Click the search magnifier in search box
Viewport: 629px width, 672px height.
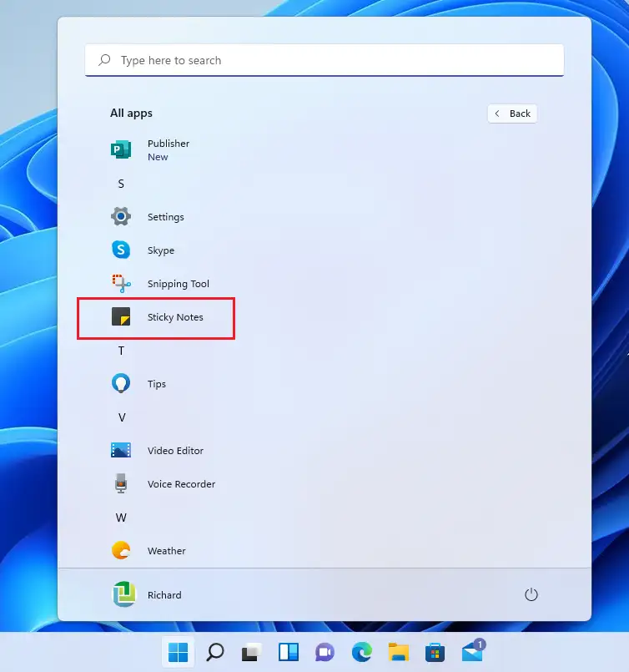click(x=104, y=60)
